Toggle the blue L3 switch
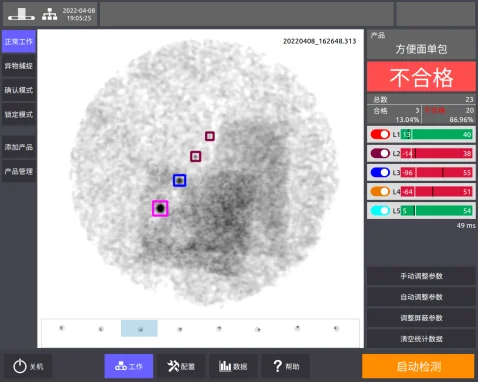This screenshot has height=382, width=479. [380, 172]
